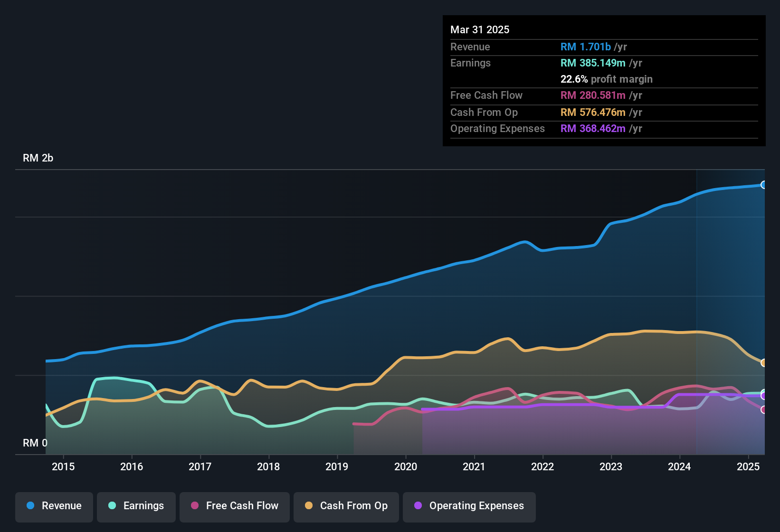This screenshot has width=780, height=532.
Task: Click the 2024 x-axis year label
Action: tap(679, 467)
